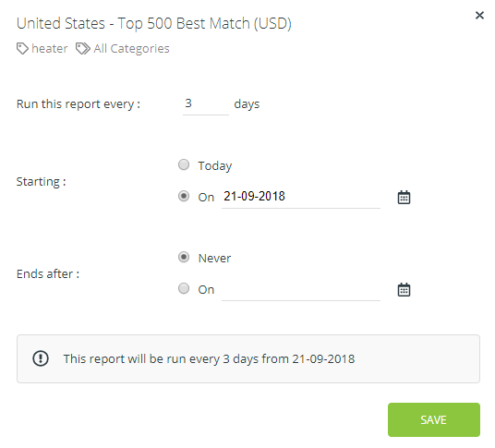This screenshot has height=448, width=495.
Task: Select the Today starting radio button
Action: click(x=184, y=164)
